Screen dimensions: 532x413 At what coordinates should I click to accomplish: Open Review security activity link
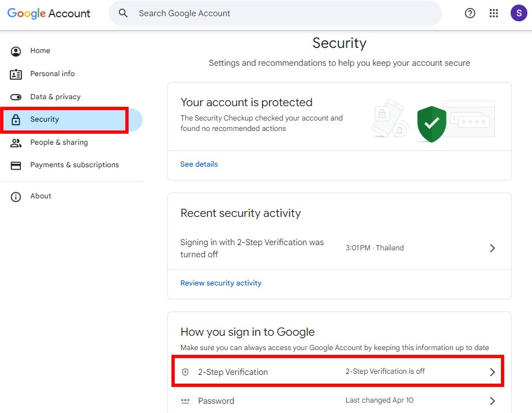(x=221, y=283)
